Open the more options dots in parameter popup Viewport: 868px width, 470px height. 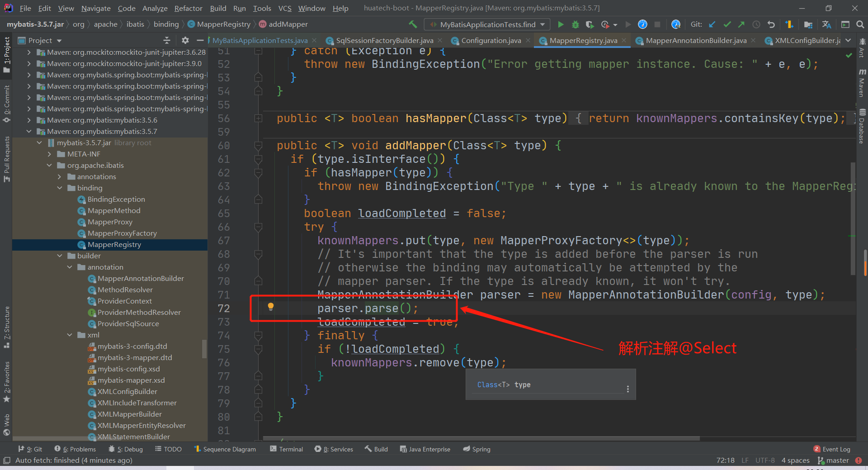[627, 389]
